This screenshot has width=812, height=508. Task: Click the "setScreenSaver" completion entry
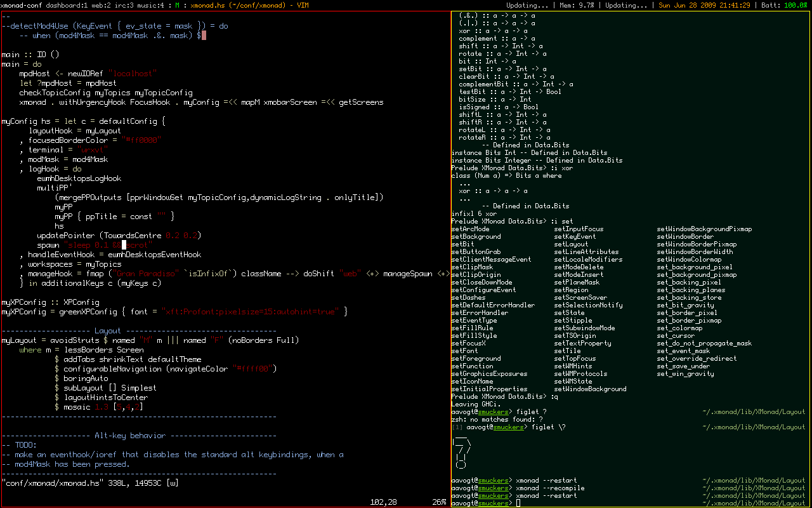click(580, 298)
